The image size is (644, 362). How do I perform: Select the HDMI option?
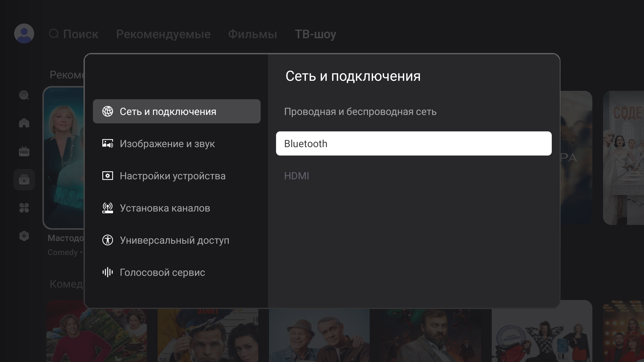pos(297,176)
